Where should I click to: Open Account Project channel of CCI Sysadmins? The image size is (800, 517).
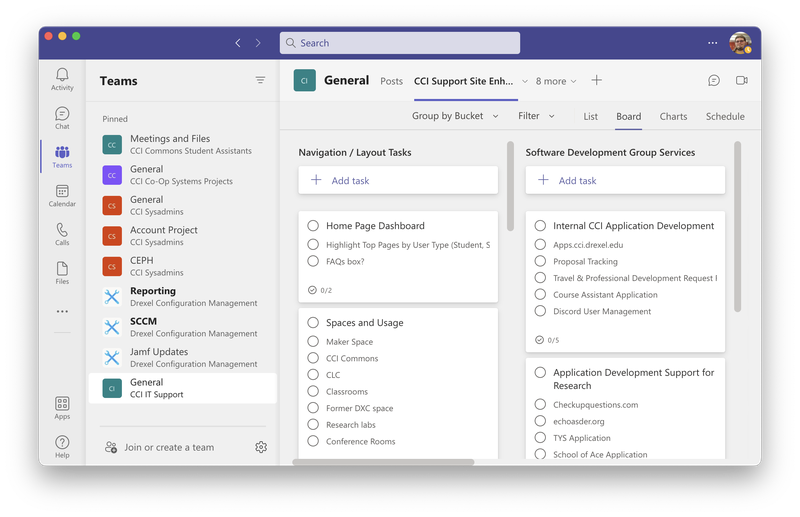coord(183,236)
